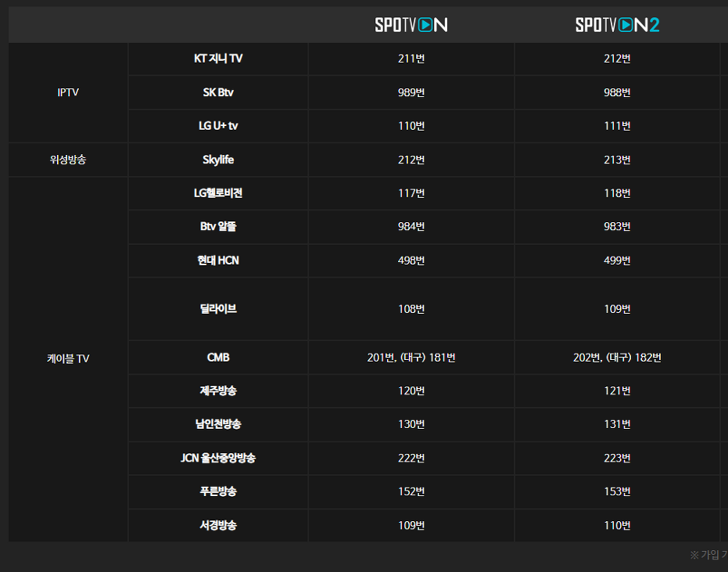Click the LG U+ tv provider row
Viewport: 728px width, 572px height.
[217, 126]
